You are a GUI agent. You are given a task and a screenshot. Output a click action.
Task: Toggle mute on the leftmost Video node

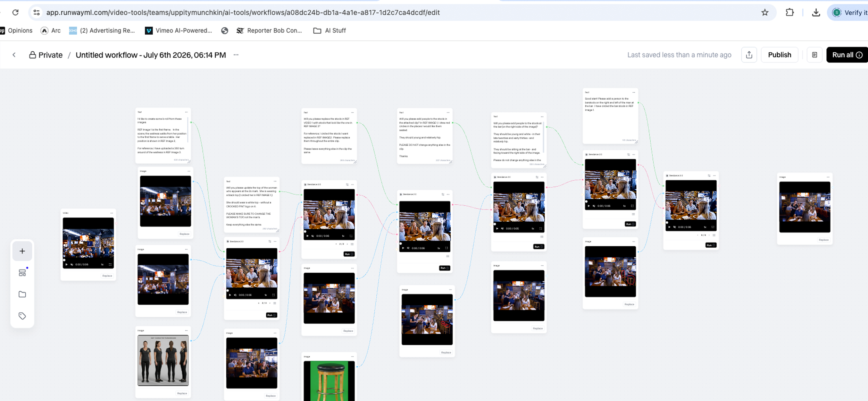coord(72,264)
